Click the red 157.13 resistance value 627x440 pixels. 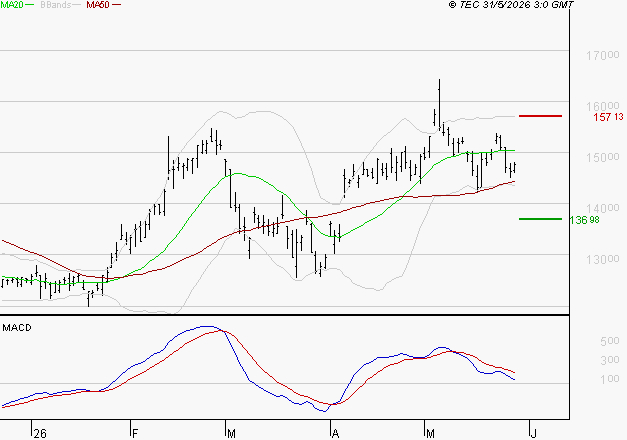(608, 117)
